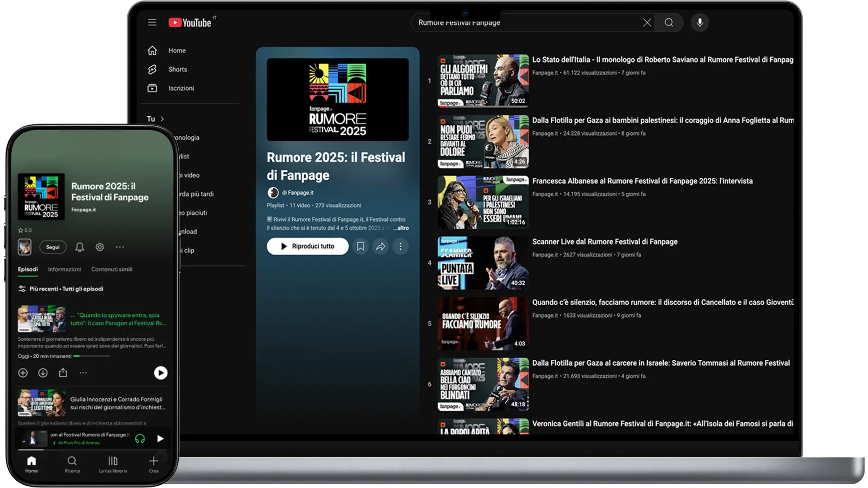Open the YouTube hamburger menu
This screenshot has width=868, height=488.
[152, 22]
